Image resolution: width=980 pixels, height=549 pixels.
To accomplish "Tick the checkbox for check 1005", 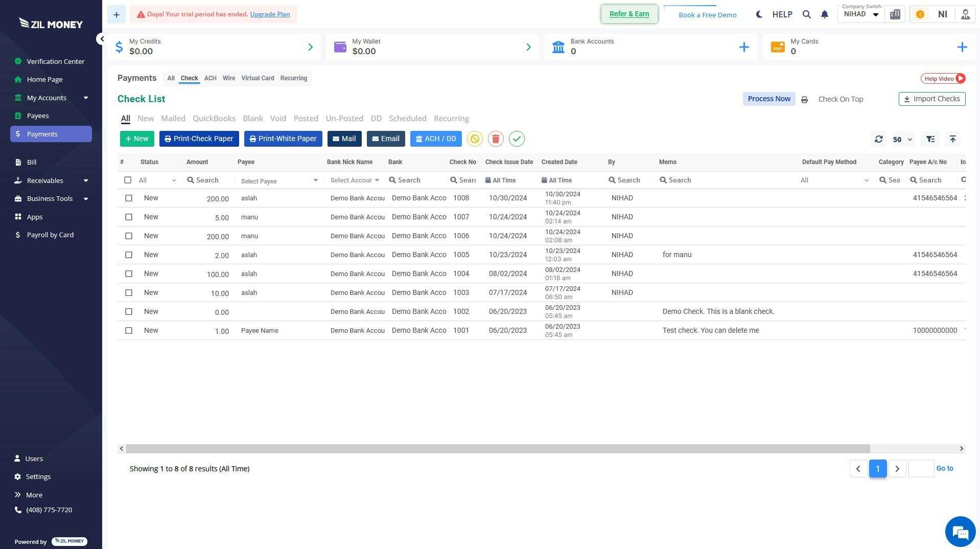I will pos(129,255).
